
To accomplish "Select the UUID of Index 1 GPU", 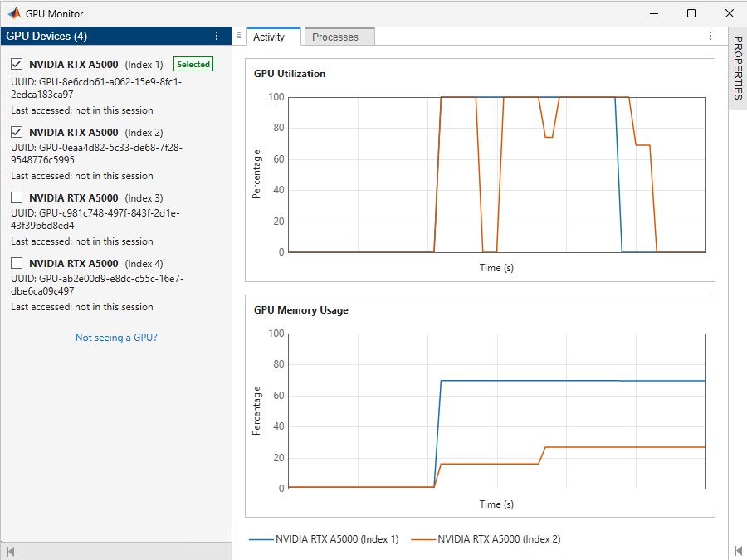I will 96,88.
